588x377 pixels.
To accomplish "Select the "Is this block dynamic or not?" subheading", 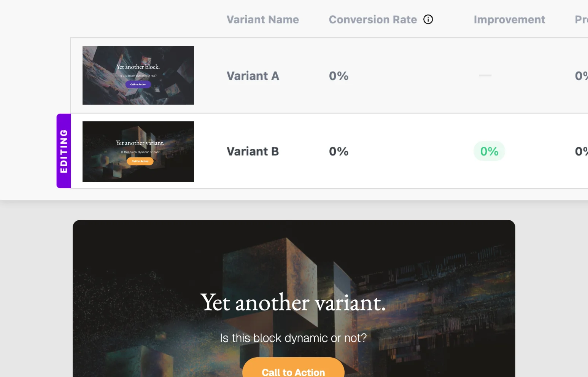I will [293, 338].
